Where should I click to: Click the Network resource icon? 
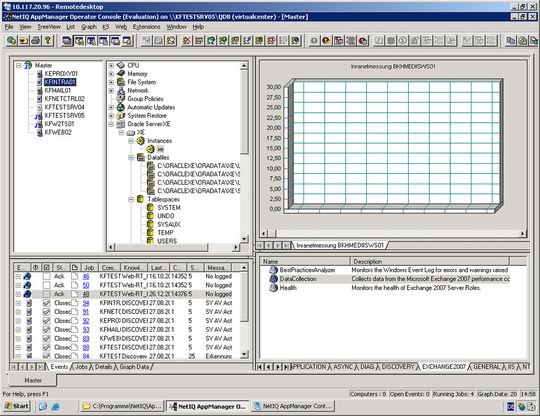[121, 91]
